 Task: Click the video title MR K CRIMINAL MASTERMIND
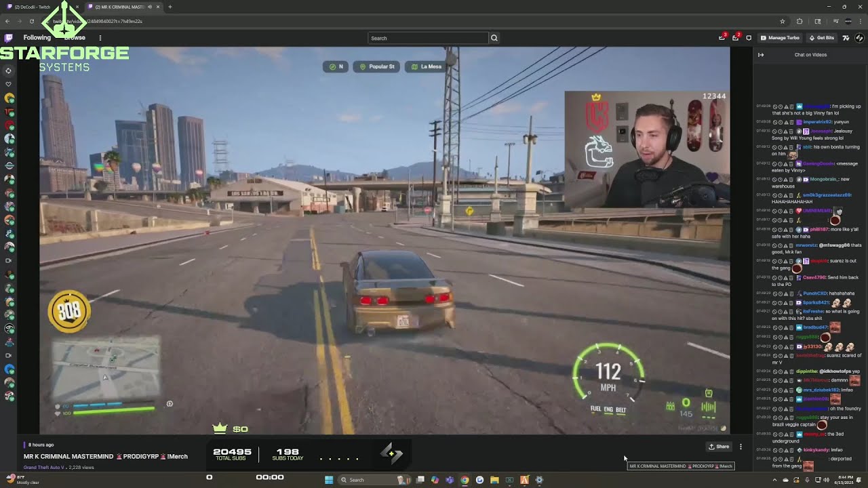[x=67, y=456]
